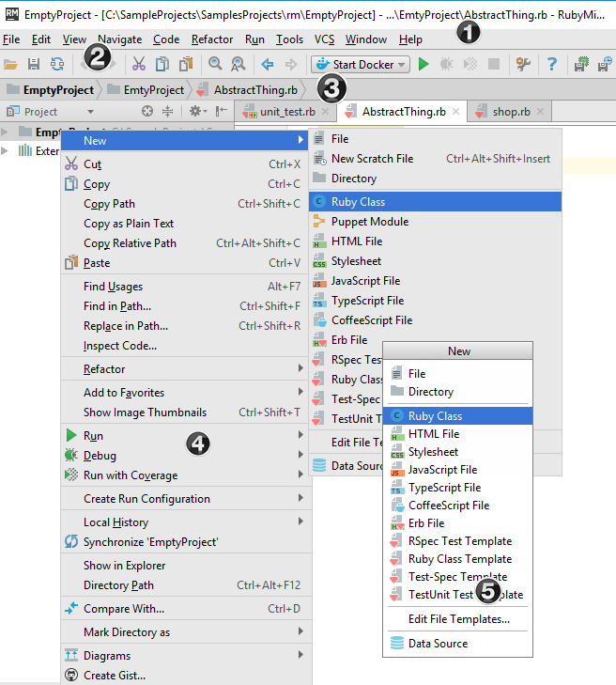Viewport: 616px width, 685px height.
Task: Click the Open folder toolbar icon
Action: tap(10, 65)
